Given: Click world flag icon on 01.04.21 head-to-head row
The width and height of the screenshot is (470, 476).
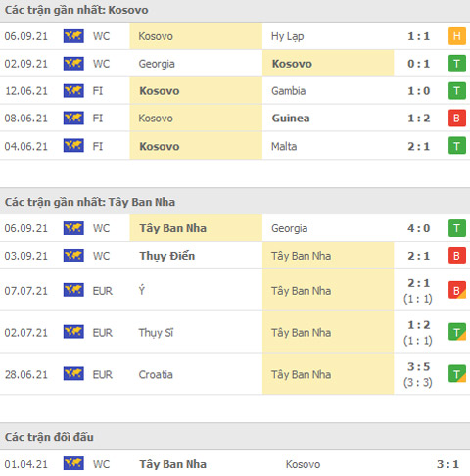Looking at the screenshot, I should pos(73,463).
